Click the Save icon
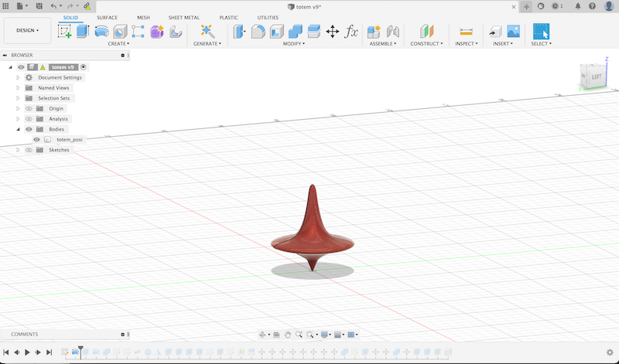This screenshot has width=619, height=364. pos(39,6)
